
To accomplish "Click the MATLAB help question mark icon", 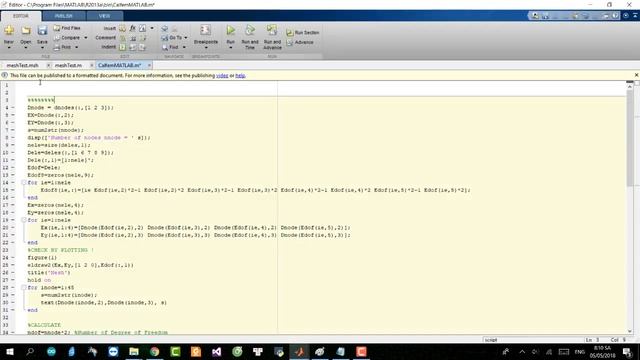I will tap(616, 16).
